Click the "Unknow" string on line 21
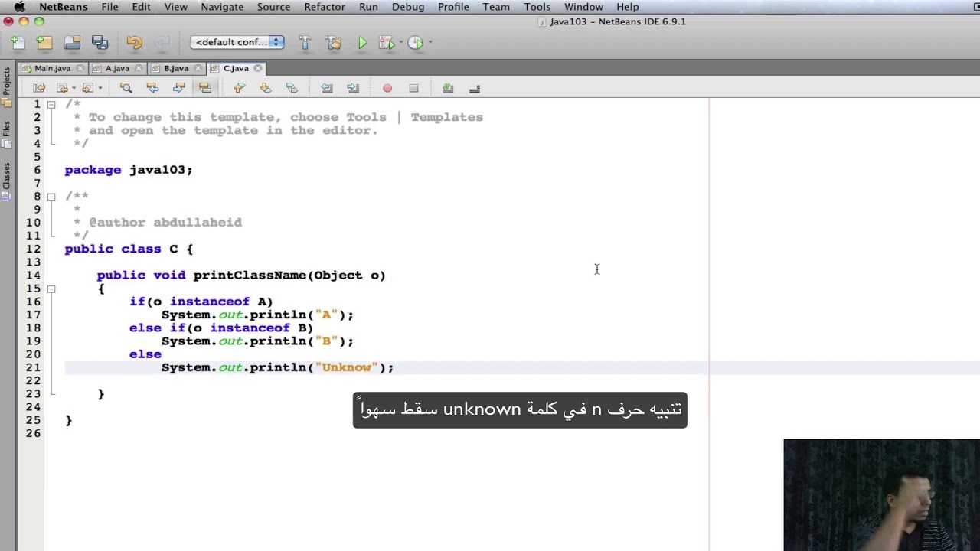 pos(346,367)
